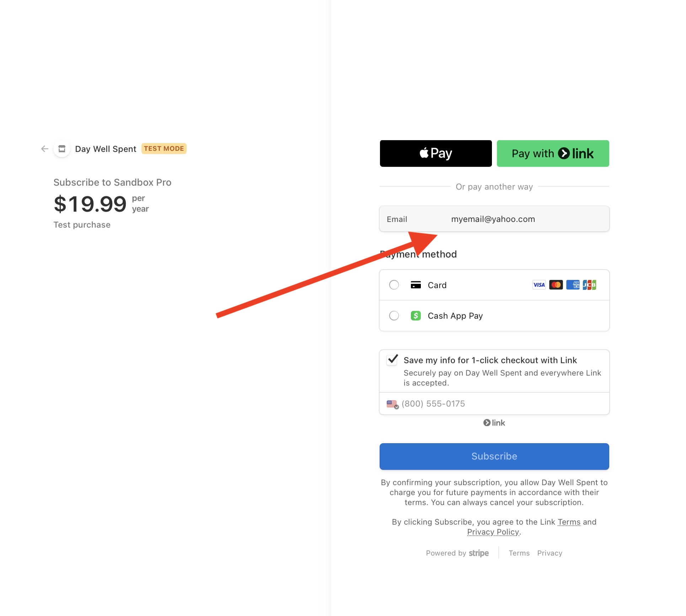Screen dimensions: 686x616
Task: Click the back arrow icon
Action: click(x=45, y=149)
